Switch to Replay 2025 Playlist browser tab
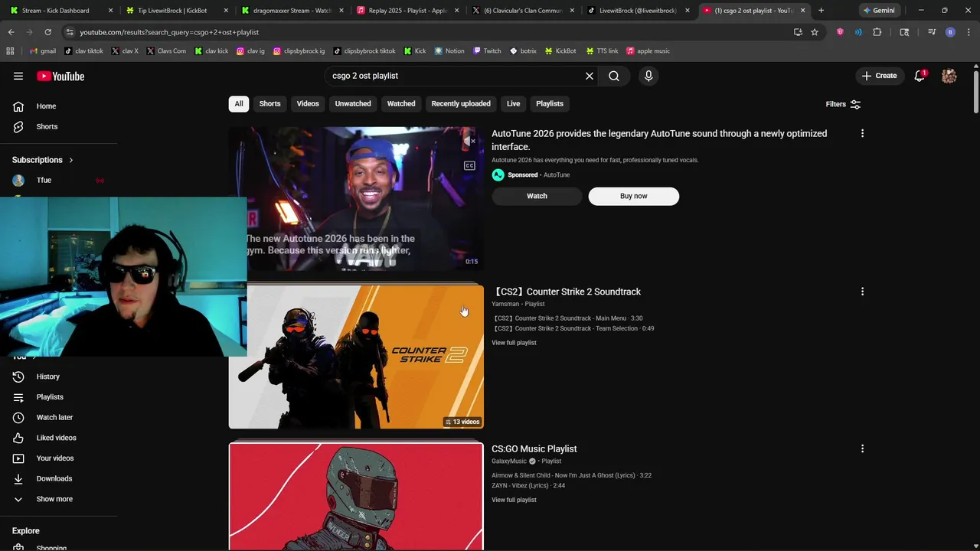This screenshot has height=551, width=980. tap(407, 11)
